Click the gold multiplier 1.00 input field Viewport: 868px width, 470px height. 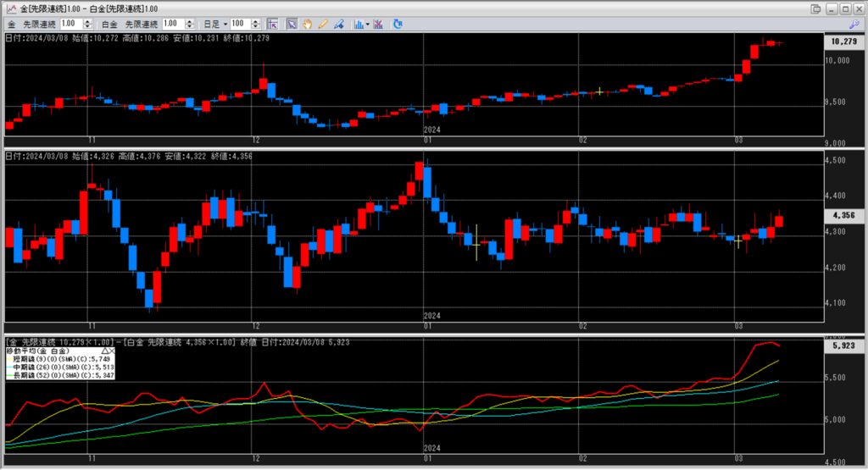click(70, 24)
